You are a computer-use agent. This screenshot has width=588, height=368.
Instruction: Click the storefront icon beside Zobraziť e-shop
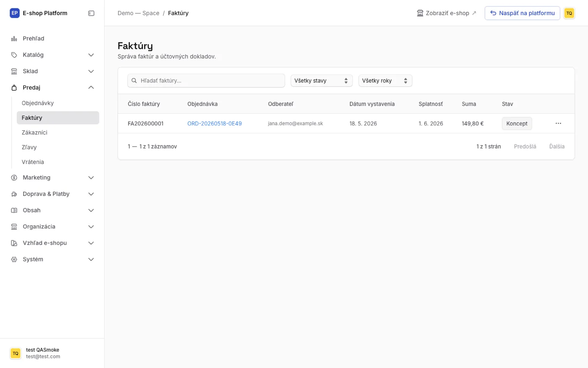[x=420, y=13]
